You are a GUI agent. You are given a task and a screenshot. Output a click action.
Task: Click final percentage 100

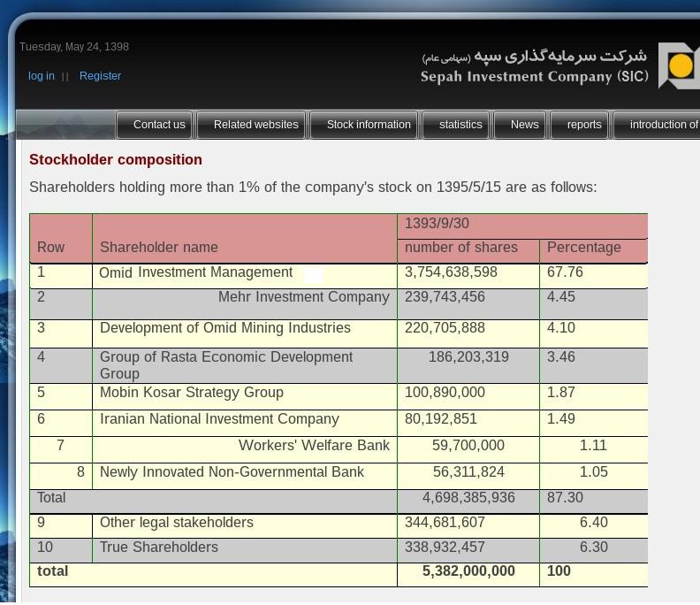pos(559,571)
